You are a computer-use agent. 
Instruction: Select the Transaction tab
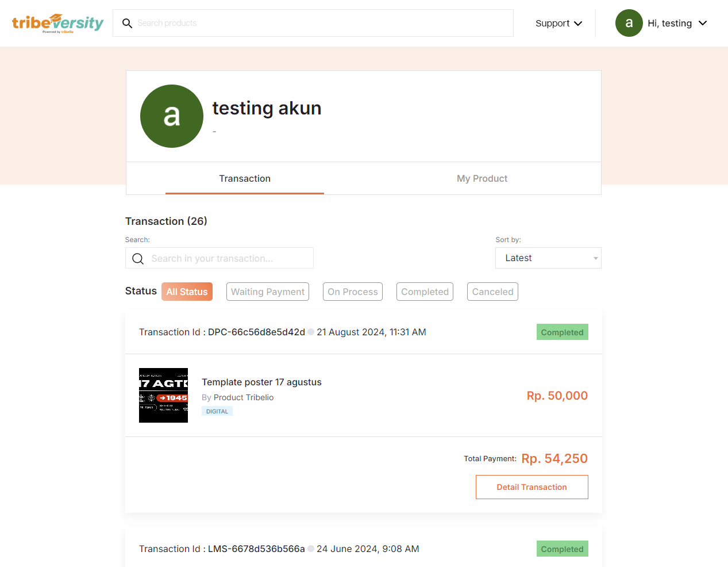tap(245, 178)
